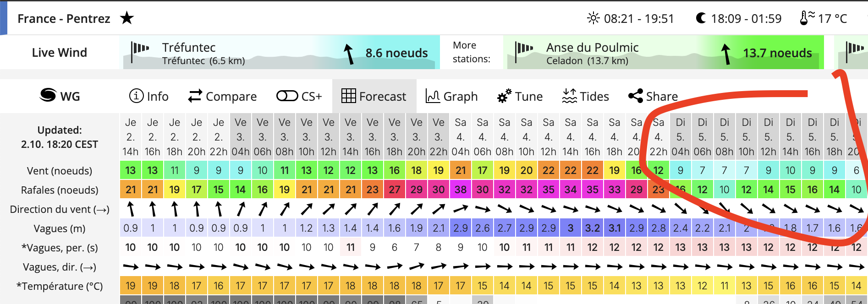Toggle the CS+ switch

pyautogui.click(x=287, y=96)
